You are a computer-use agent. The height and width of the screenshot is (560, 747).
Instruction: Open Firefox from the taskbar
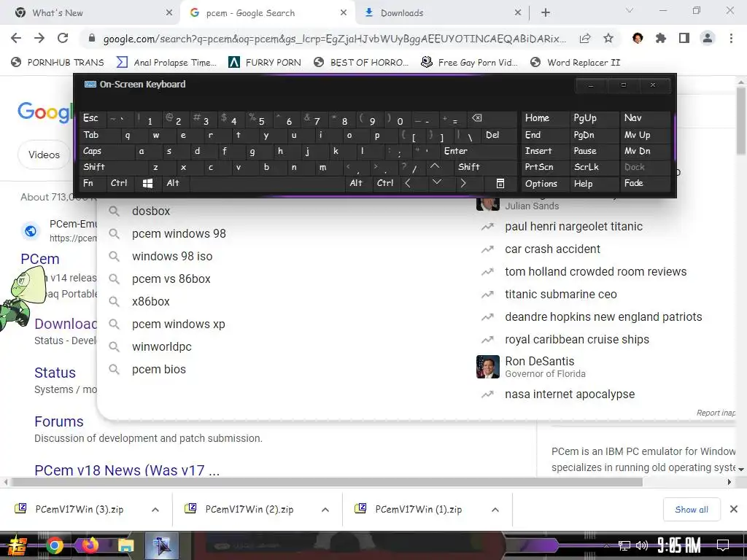pos(90,545)
